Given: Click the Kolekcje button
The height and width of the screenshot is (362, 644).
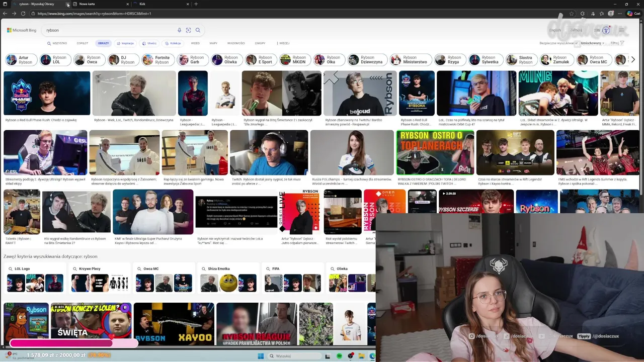Looking at the screenshot, I should click(x=173, y=43).
